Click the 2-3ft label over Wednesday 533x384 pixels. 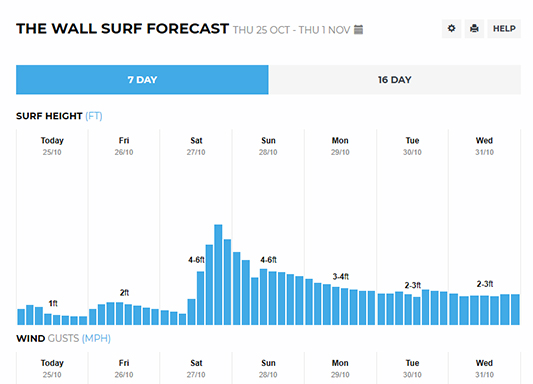click(485, 284)
